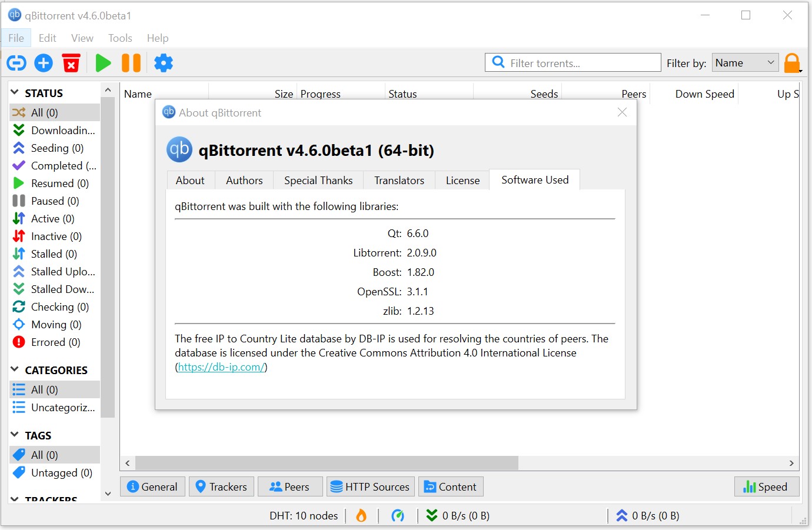Resume torrents with the green play icon

[103, 63]
